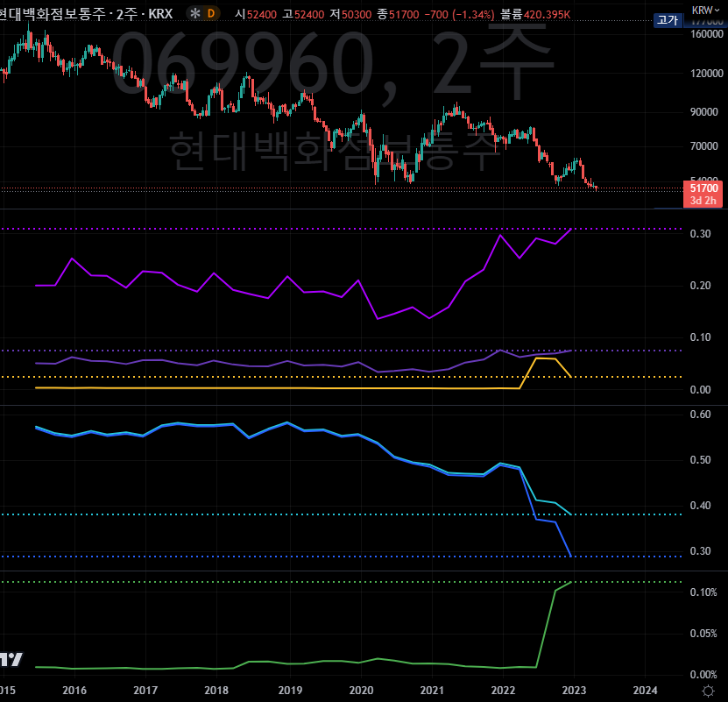Click the high value 고52400
Screen dimensions: 728x702
pyautogui.click(x=303, y=14)
